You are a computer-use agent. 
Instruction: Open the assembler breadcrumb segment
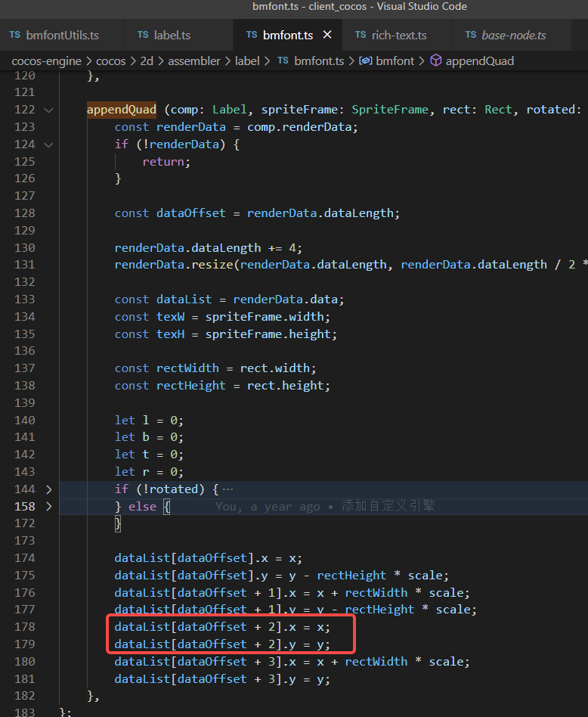(x=193, y=61)
